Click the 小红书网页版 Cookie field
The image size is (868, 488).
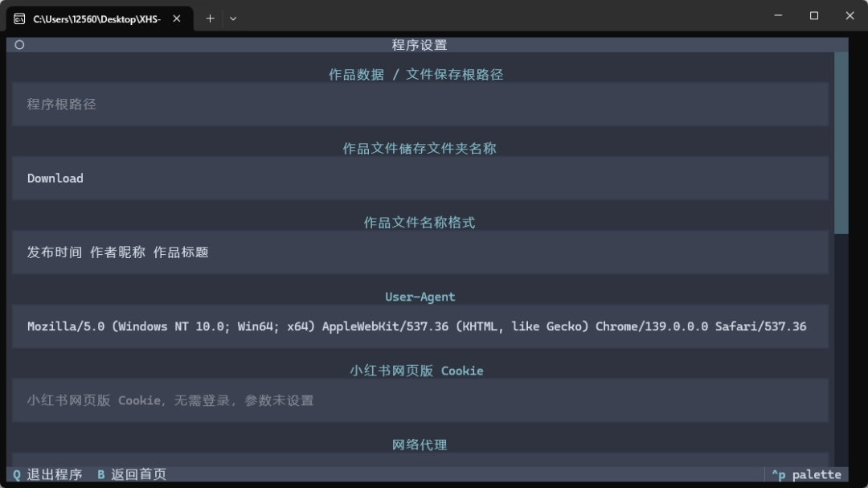tap(418, 400)
